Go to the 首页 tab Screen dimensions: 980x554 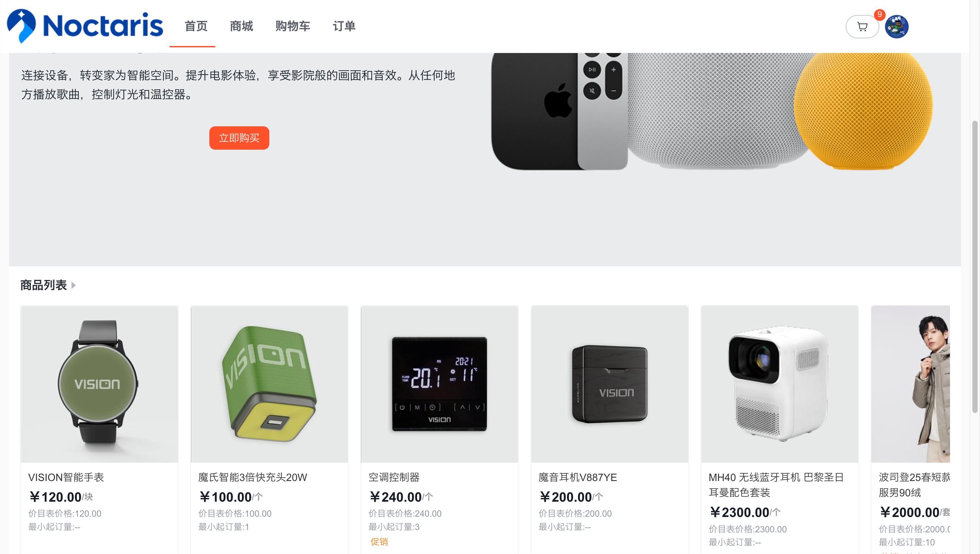196,26
